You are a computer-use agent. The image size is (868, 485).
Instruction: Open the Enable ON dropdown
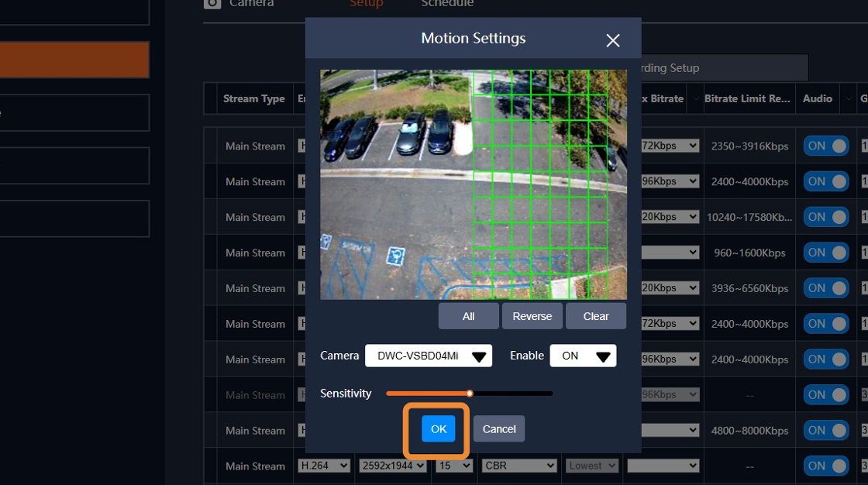point(583,356)
